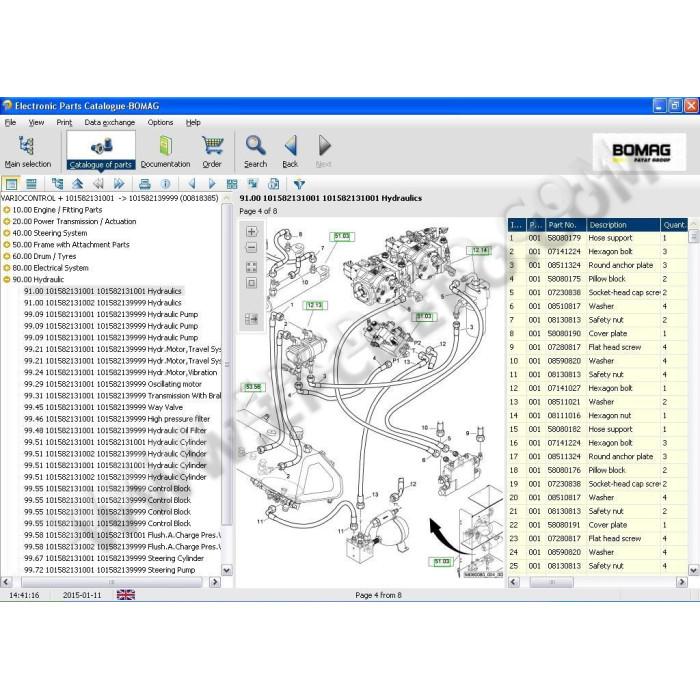Go to previous page with small left arrow
This screenshot has width=700, height=700.
point(192,184)
